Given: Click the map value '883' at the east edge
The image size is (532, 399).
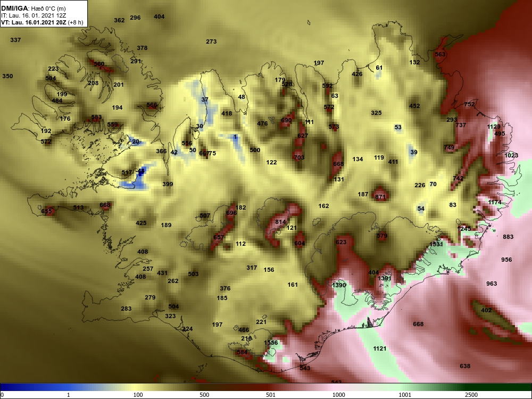Looking at the screenshot, I should tap(508, 237).
